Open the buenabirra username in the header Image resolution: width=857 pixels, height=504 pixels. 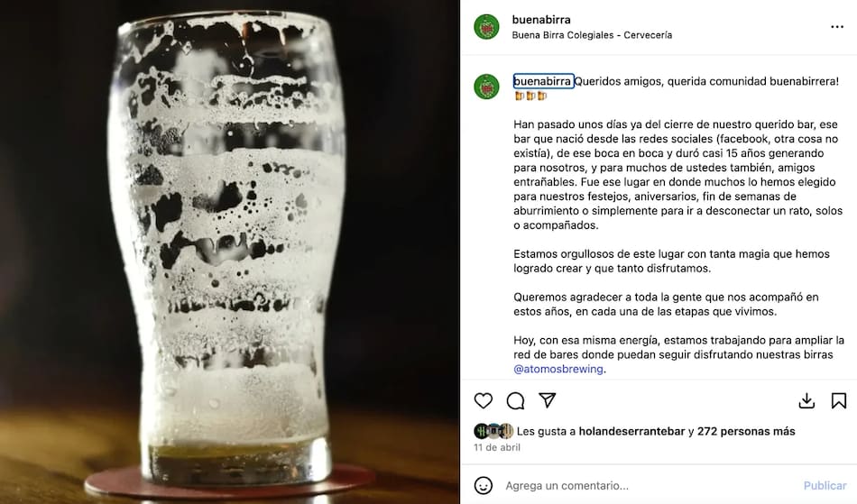(x=541, y=20)
